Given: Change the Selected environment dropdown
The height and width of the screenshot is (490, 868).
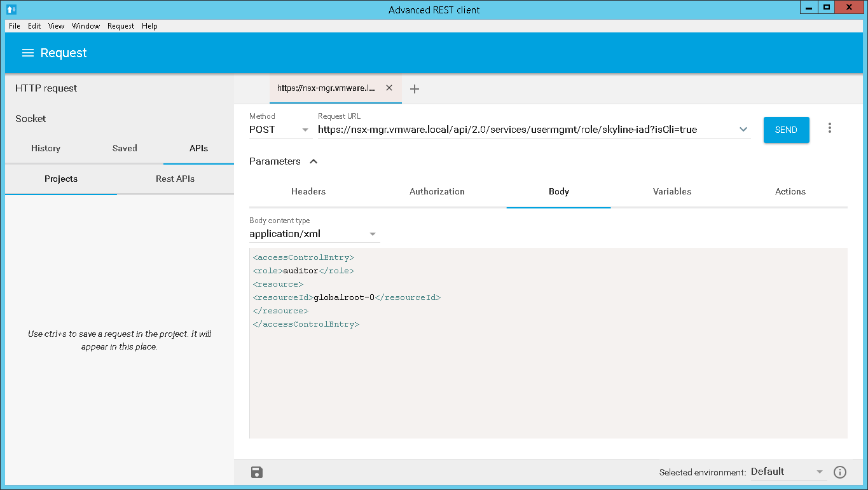Looking at the screenshot, I should click(x=788, y=472).
